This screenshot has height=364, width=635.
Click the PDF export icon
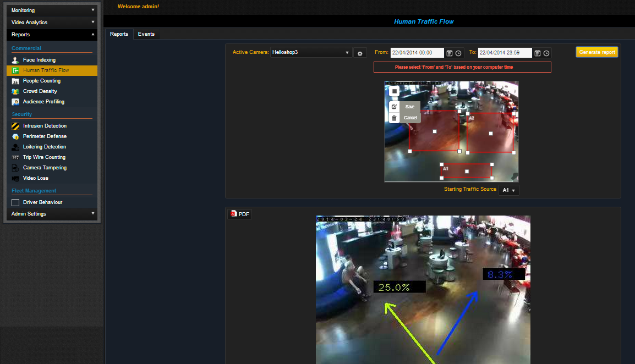(x=234, y=213)
